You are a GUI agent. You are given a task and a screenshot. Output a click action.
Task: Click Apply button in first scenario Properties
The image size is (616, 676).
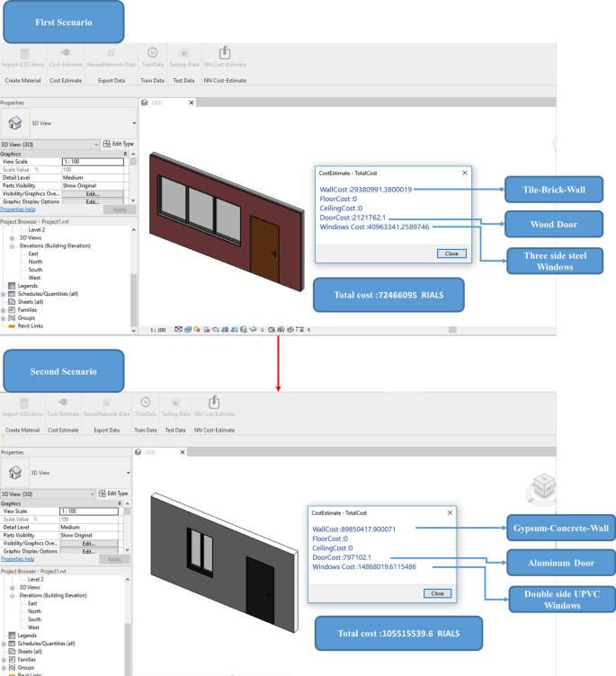pos(120,209)
